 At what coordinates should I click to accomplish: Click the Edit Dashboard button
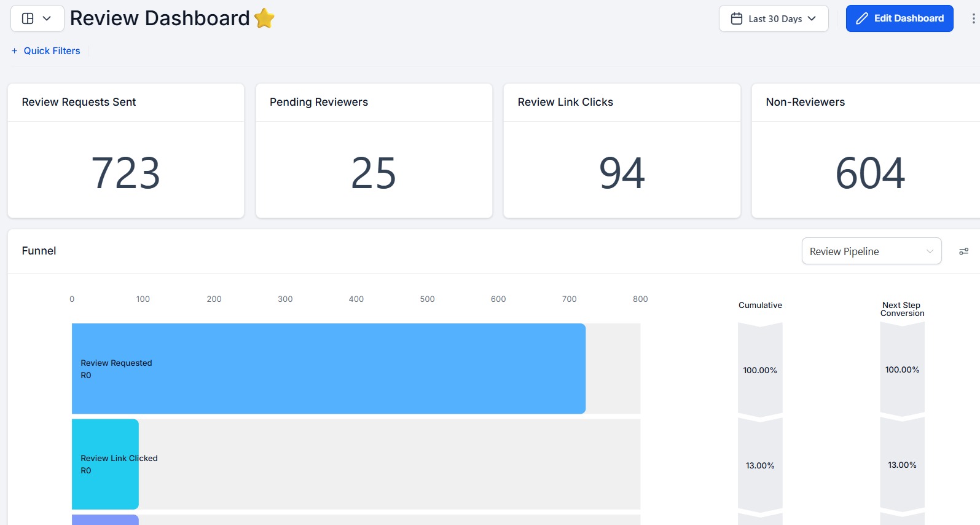[x=900, y=18]
